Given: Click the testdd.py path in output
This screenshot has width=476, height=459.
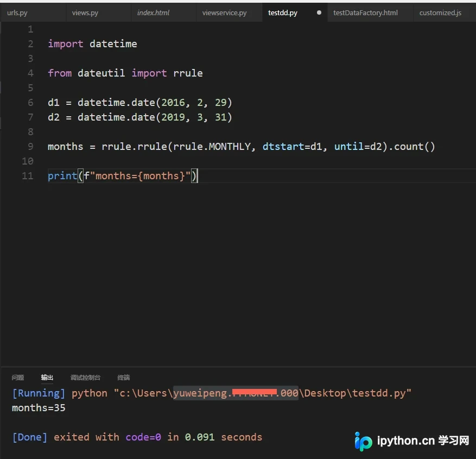Looking at the screenshot, I should click(262, 393).
